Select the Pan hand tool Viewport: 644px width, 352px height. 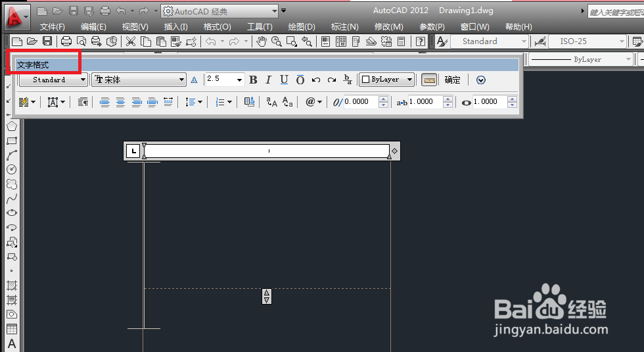(262, 41)
